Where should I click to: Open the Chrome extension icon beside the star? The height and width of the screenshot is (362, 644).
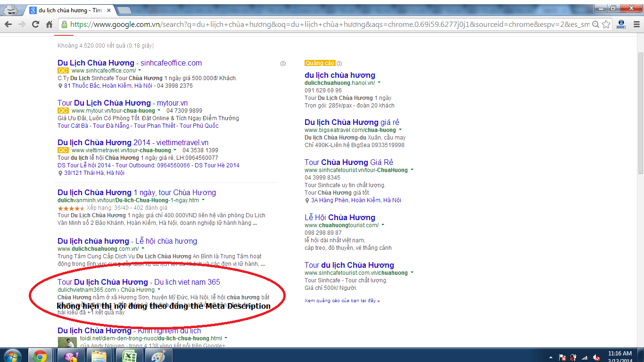(x=621, y=25)
